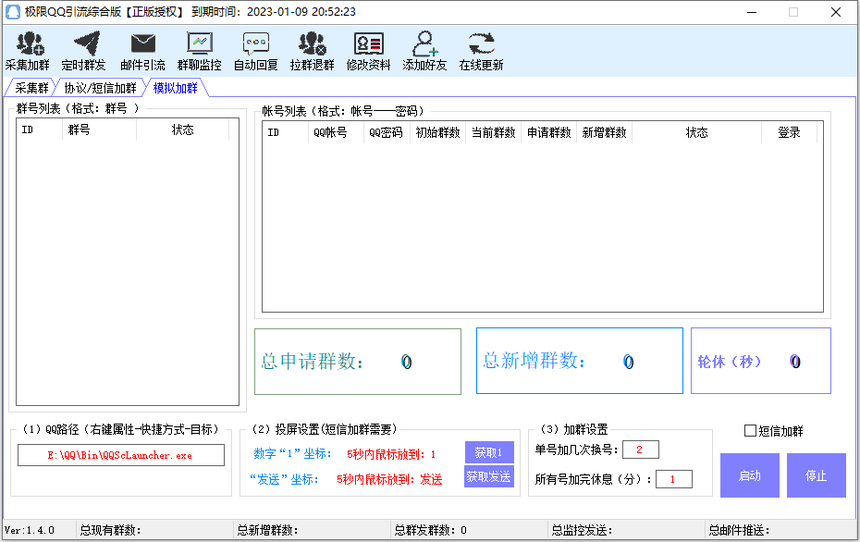860x542 pixels.
Task: Click the ID header in 帐号列表
Action: tap(285, 132)
